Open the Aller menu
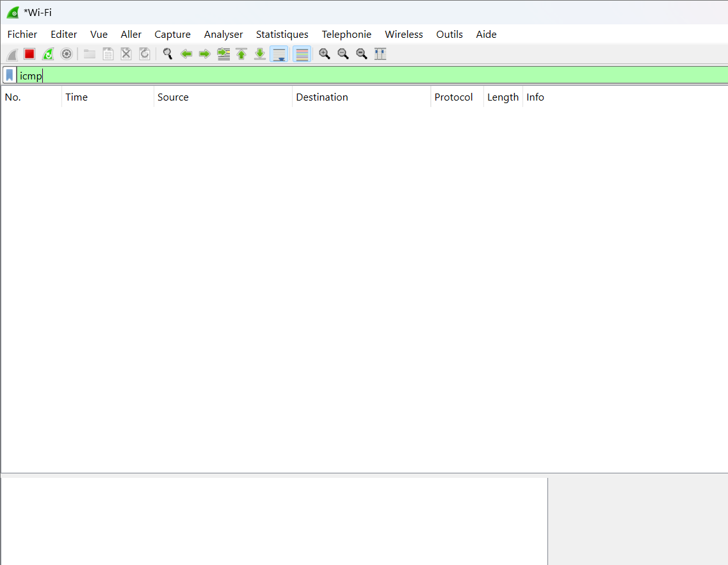Screen dimensions: 728x565 click(x=131, y=35)
